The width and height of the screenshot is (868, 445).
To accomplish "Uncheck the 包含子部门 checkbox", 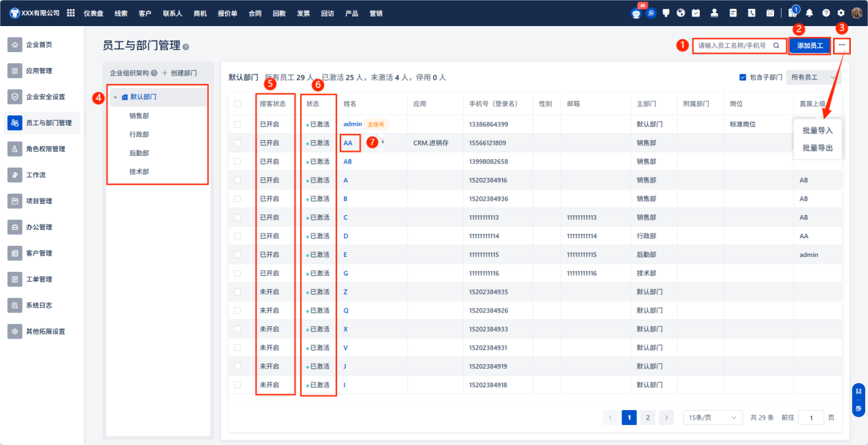I will 742,78.
